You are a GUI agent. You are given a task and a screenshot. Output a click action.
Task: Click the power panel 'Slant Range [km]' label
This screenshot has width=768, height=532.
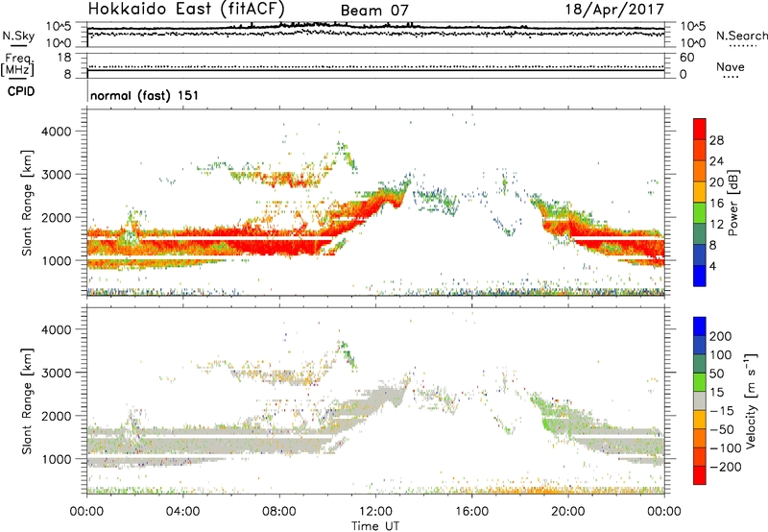(x=27, y=203)
